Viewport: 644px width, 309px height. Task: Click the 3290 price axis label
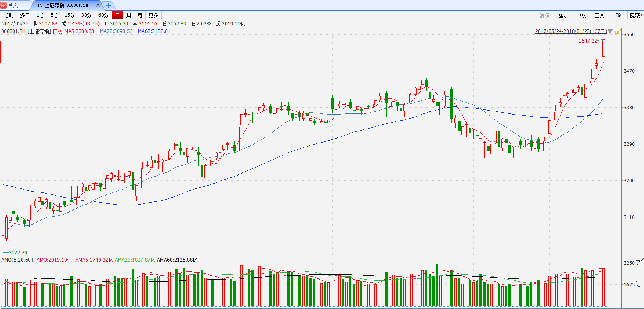point(629,144)
